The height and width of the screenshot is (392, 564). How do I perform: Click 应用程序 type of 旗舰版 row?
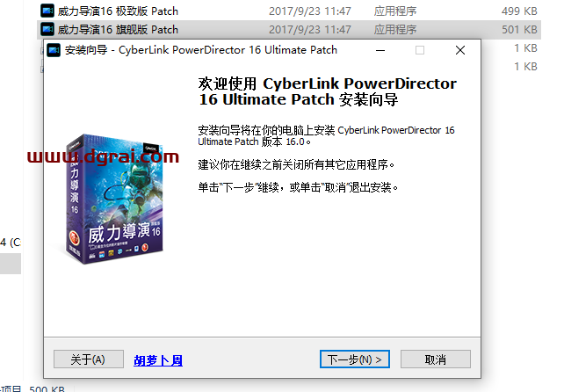pos(395,30)
